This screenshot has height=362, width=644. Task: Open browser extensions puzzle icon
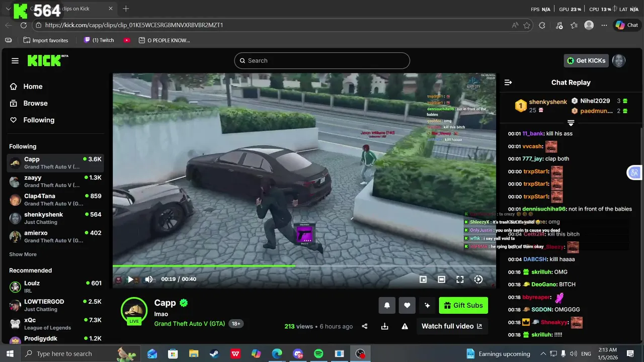pyautogui.click(x=542, y=25)
